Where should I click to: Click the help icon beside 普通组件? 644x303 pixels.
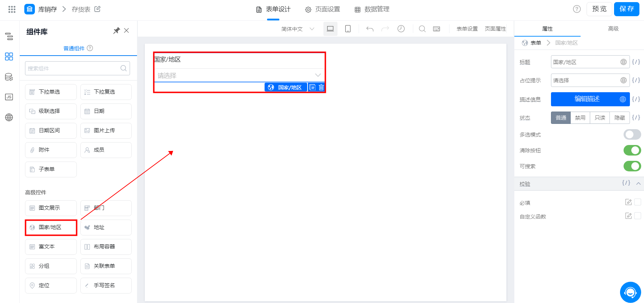(x=90, y=48)
